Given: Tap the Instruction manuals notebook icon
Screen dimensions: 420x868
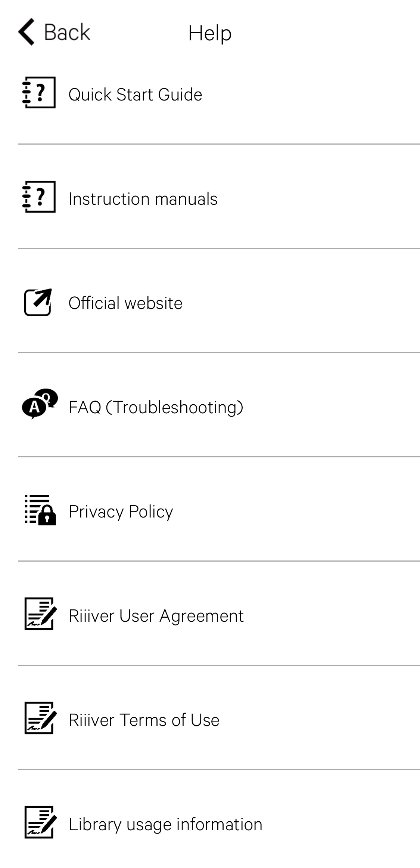Looking at the screenshot, I should [x=39, y=197].
